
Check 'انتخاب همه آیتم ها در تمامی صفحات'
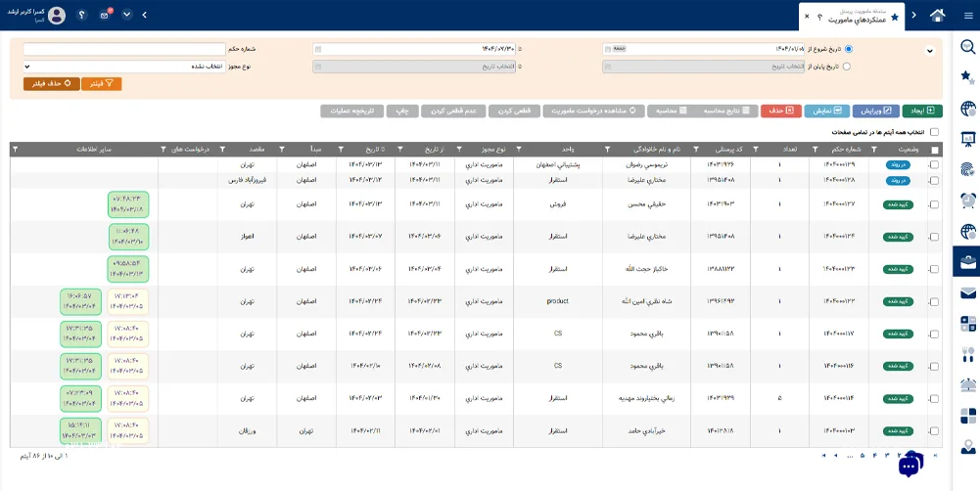click(934, 131)
